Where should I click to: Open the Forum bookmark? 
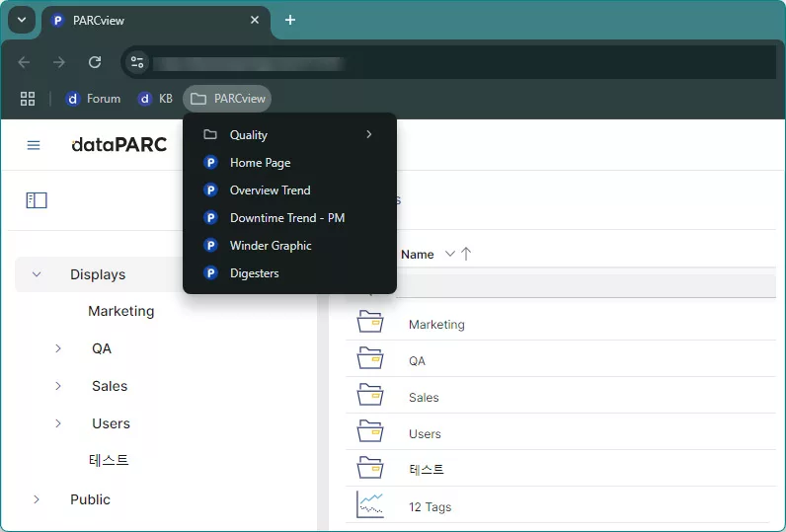93,99
